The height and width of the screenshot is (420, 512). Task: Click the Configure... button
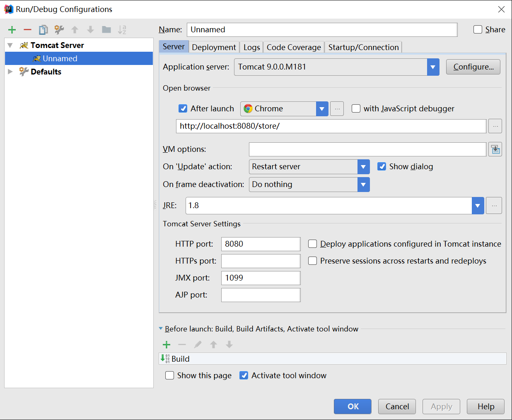pyautogui.click(x=473, y=67)
